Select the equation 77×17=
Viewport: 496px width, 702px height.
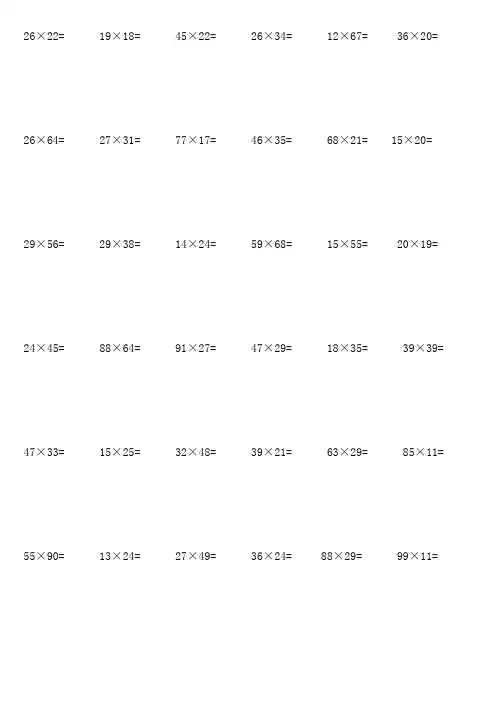click(196, 140)
